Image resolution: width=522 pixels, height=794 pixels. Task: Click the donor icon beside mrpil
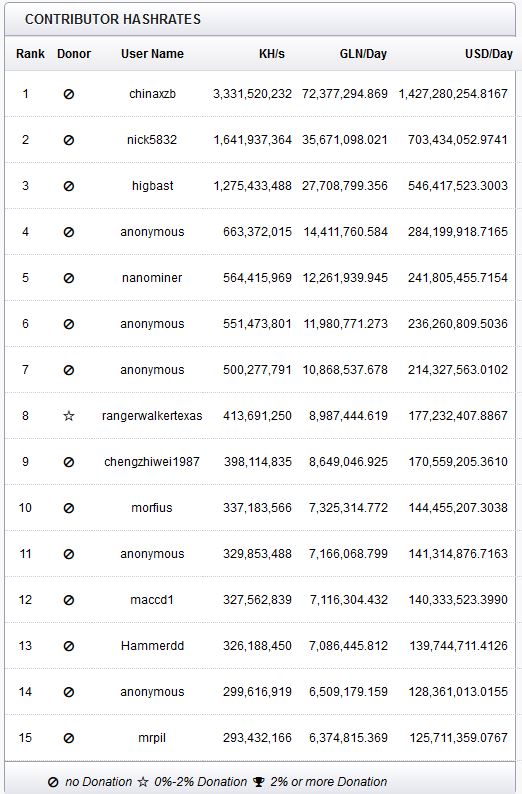(69, 738)
